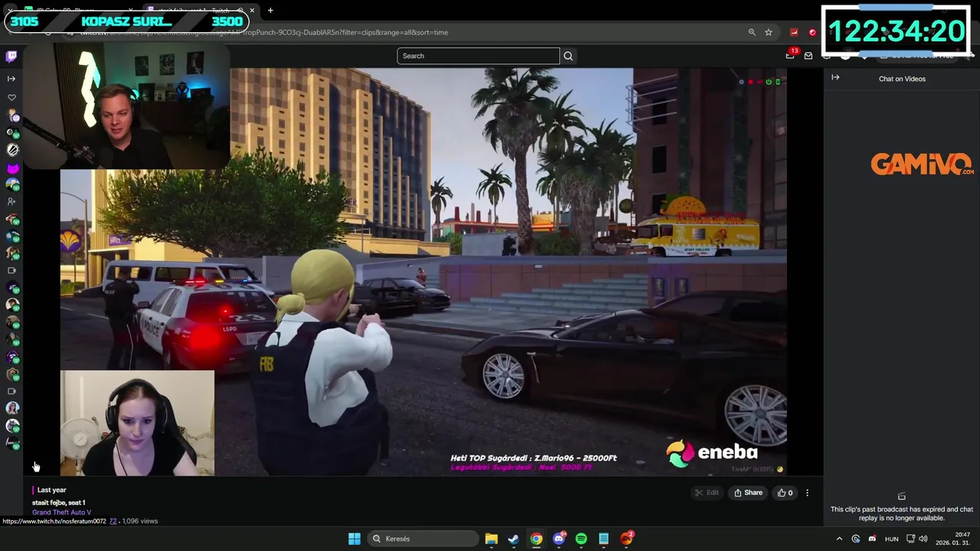This screenshot has height=551, width=980.
Task: Open notifications inbox with 13 badge
Action: (x=791, y=54)
